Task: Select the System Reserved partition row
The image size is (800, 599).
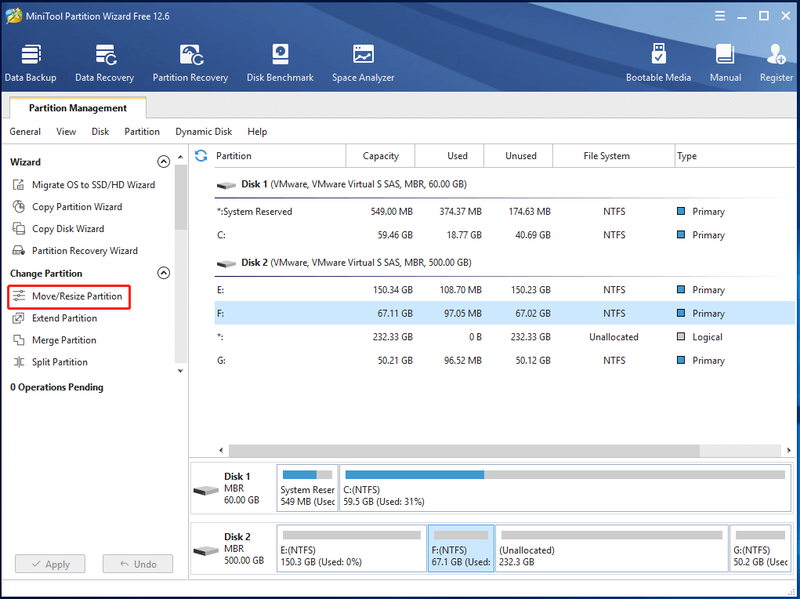Action: 505,212
